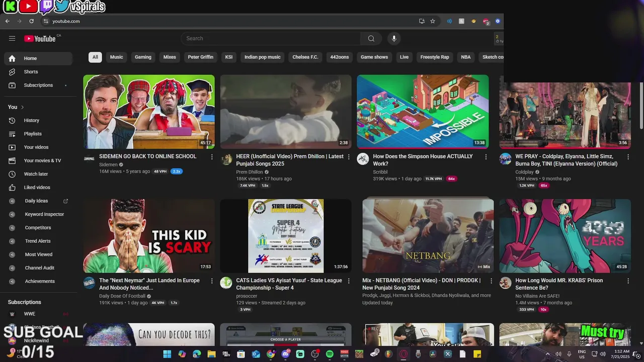Show hidden system tray icons
Viewport: 644px width, 362px height.
[x=548, y=354]
